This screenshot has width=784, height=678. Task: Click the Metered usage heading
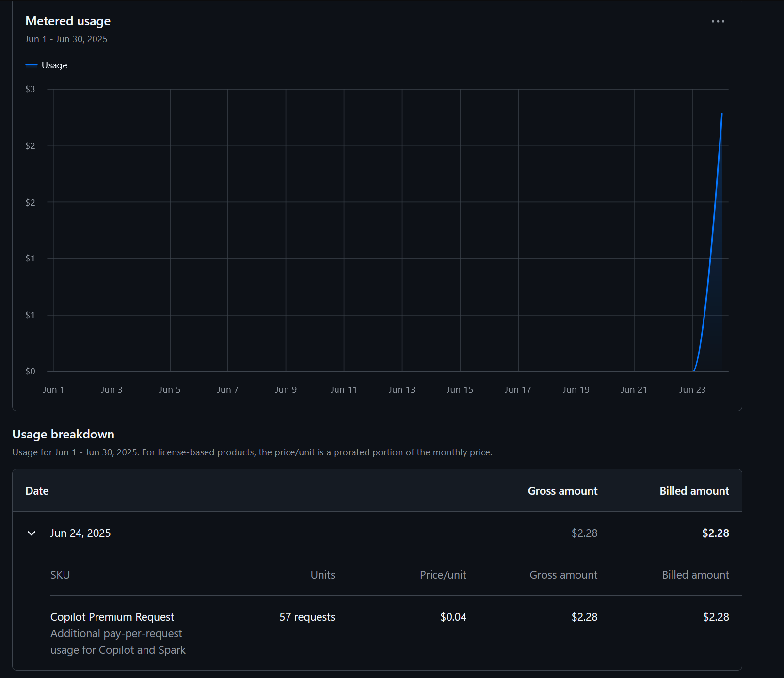point(68,21)
